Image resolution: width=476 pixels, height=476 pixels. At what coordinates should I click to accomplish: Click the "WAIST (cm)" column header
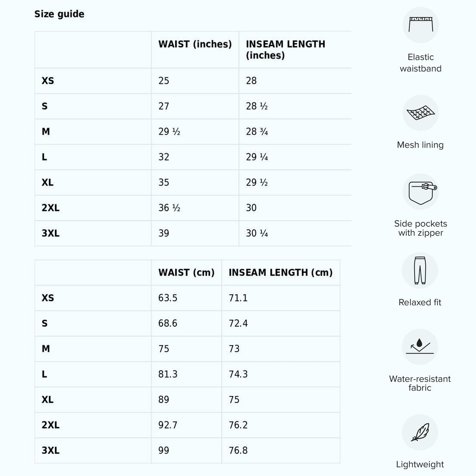186,273
